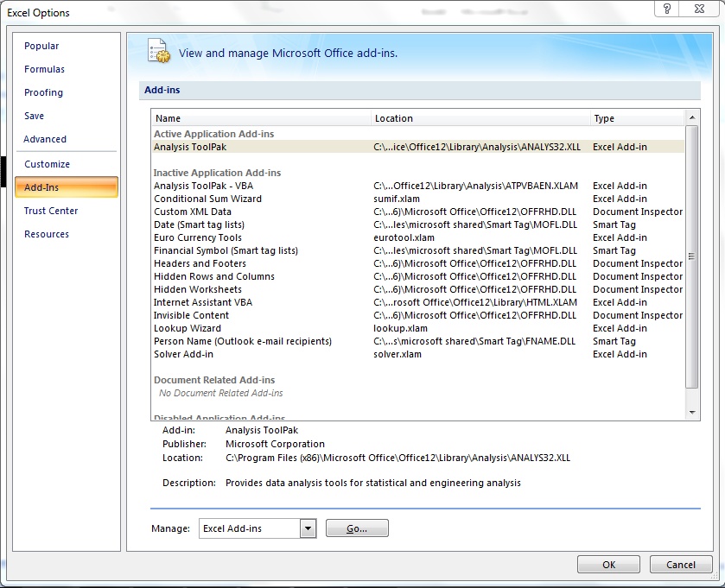The height and width of the screenshot is (588, 725).
Task: Click the Help question mark button
Action: pyautogui.click(x=666, y=9)
